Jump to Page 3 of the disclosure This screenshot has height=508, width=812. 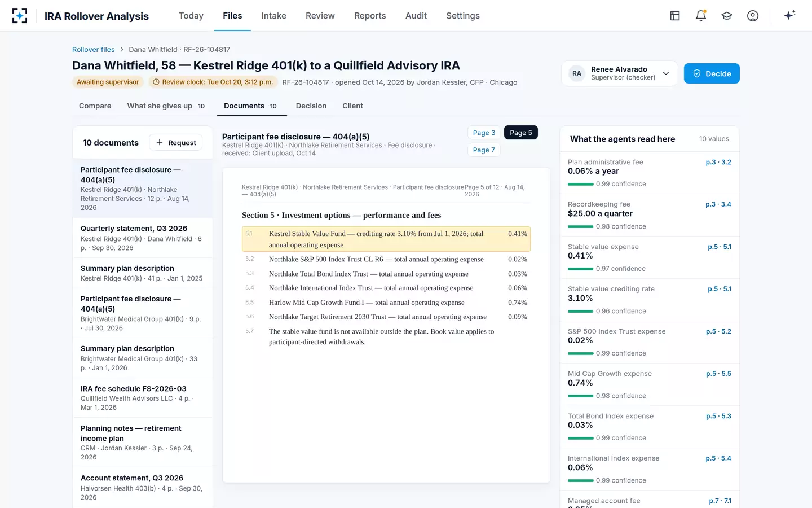click(484, 133)
